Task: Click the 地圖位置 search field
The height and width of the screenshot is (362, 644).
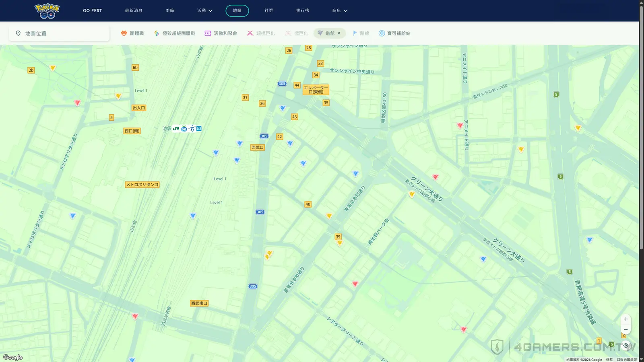Action: pyautogui.click(x=59, y=33)
